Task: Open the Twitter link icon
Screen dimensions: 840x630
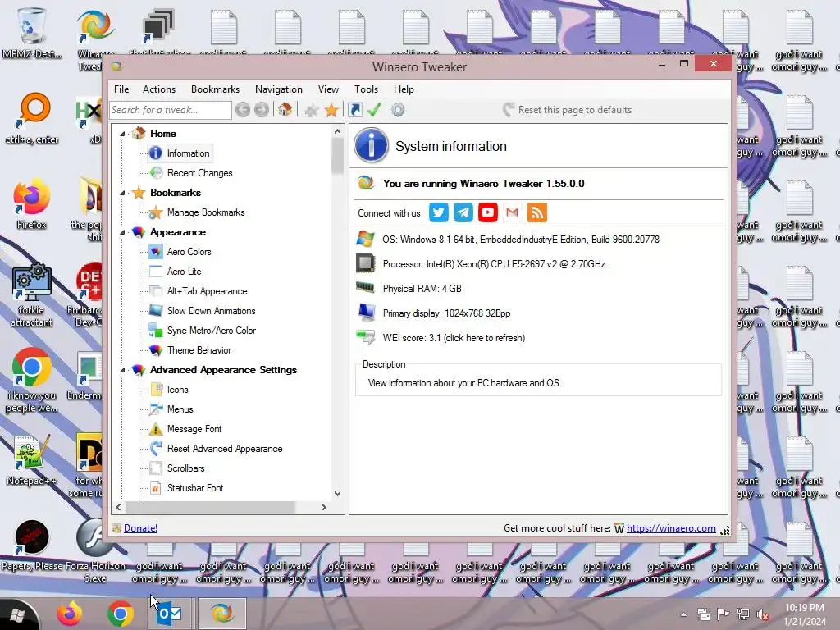Action: click(439, 212)
